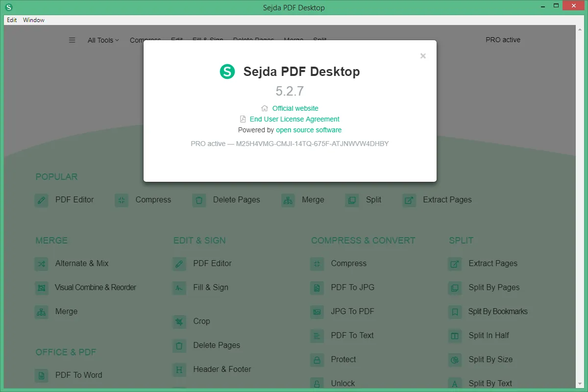Open the JPG To PDF tool
Screen dimensions: 588x392
pos(352,312)
